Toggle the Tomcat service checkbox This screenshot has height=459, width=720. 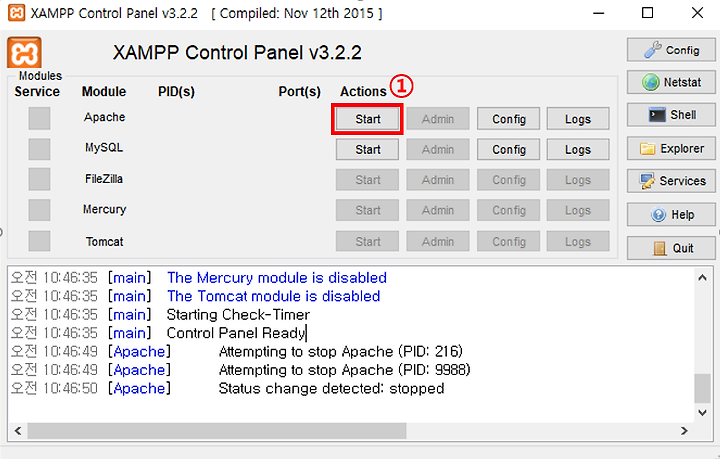(39, 241)
